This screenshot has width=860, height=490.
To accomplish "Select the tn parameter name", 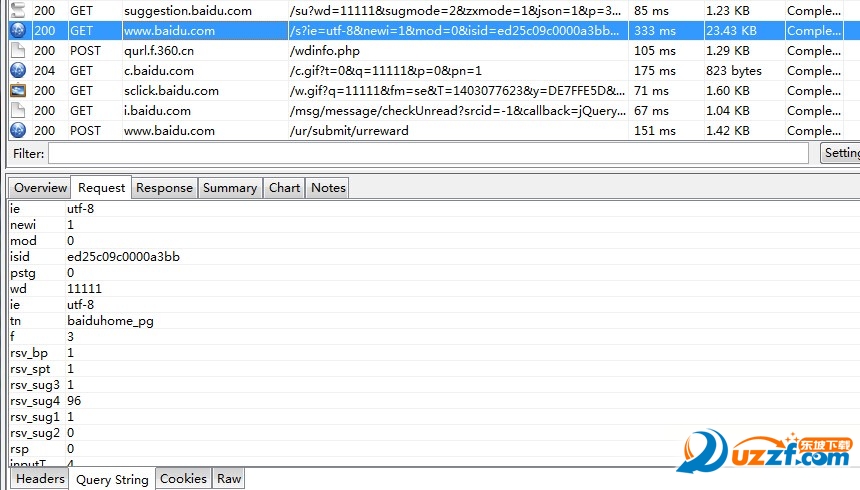I will pyautogui.click(x=15, y=320).
